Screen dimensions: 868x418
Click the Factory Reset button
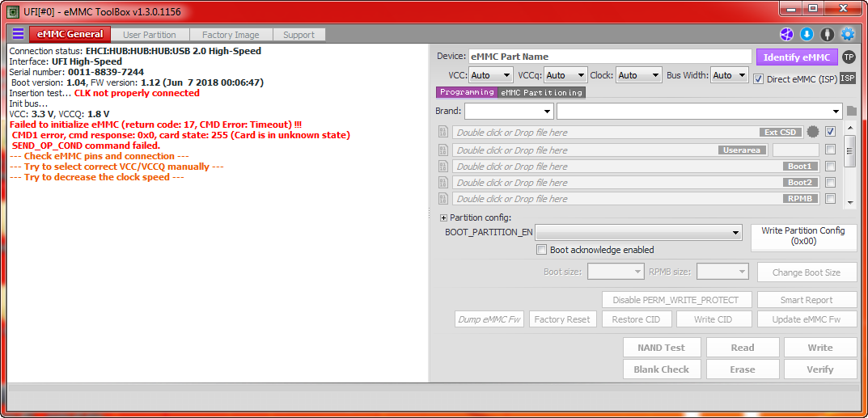point(562,319)
